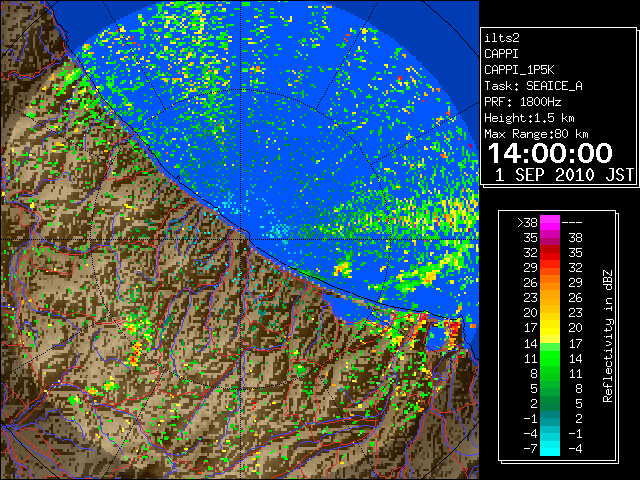Select the "Max Range:80 km" text
This screenshot has width=640, height=480.
click(x=536, y=134)
